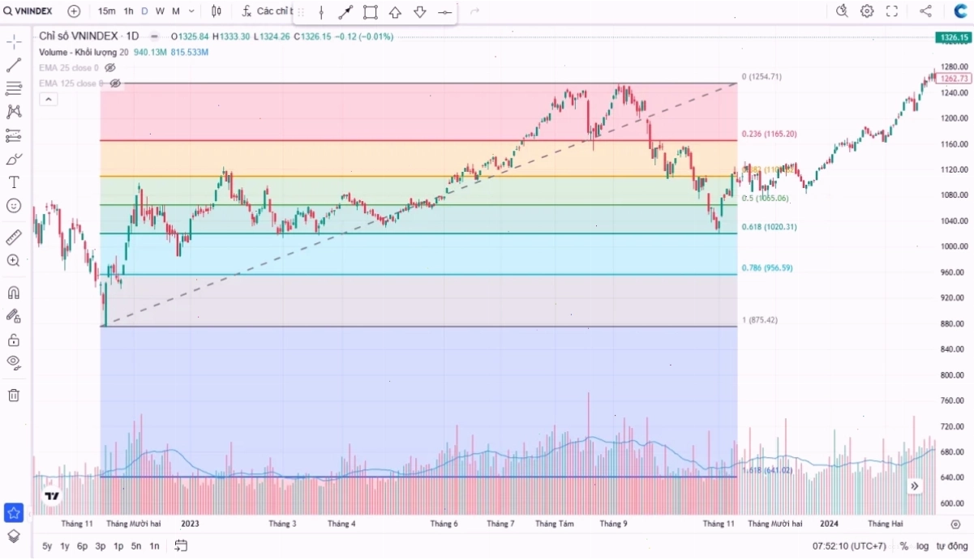Open the emoji and stickers tool
The height and width of the screenshot is (560, 974).
14,206
